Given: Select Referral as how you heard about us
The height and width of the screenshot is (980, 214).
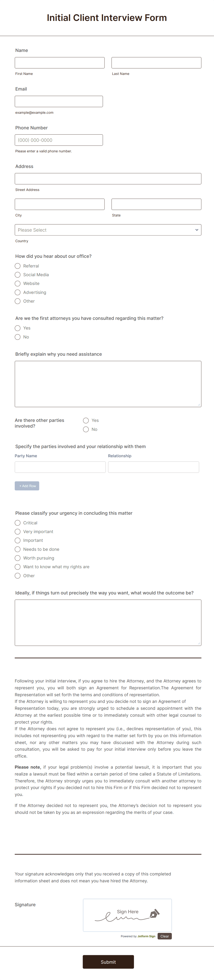Looking at the screenshot, I should point(17,266).
